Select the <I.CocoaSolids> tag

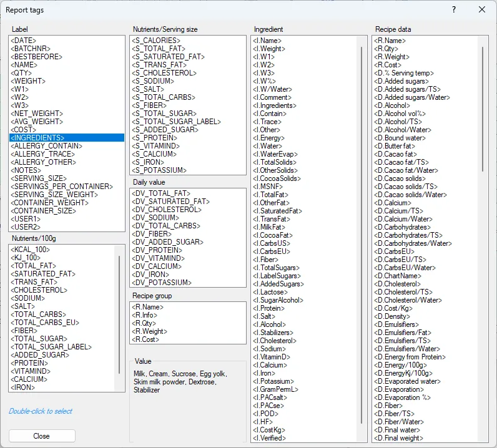(277, 178)
